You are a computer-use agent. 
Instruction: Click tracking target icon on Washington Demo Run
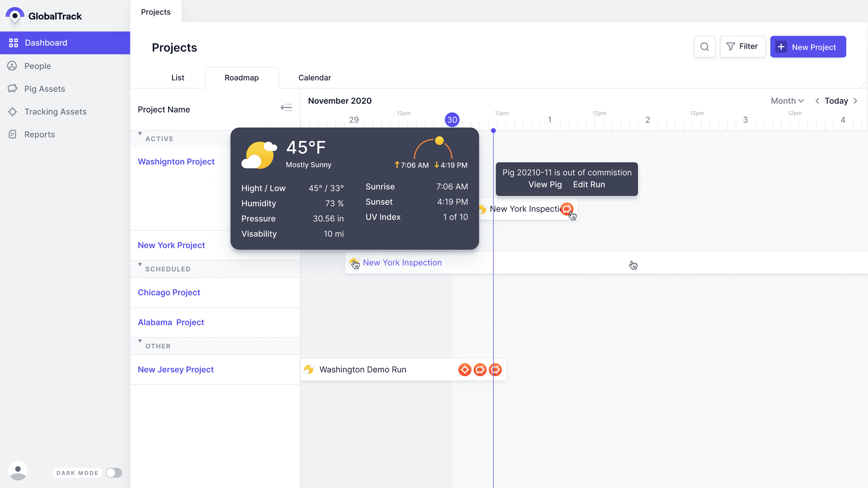465,370
